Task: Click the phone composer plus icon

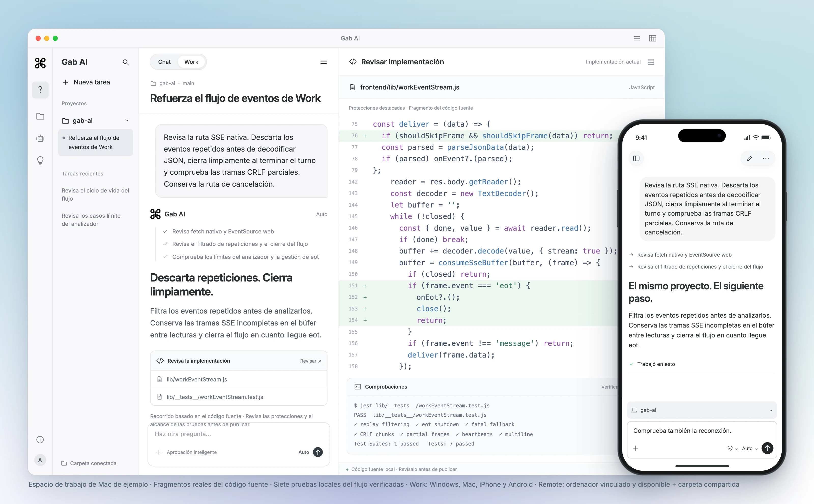Action: point(636,448)
